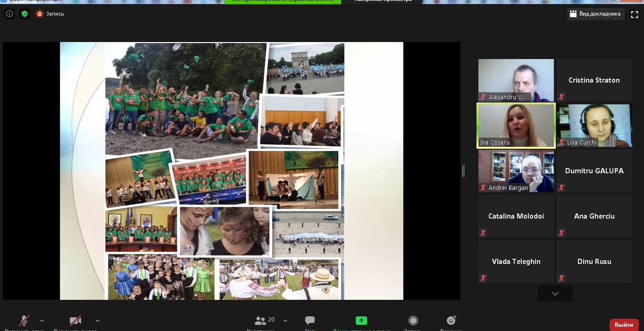The height and width of the screenshot is (331, 644).
Task: Expand video options arrow beside the camera
Action: (x=98, y=321)
